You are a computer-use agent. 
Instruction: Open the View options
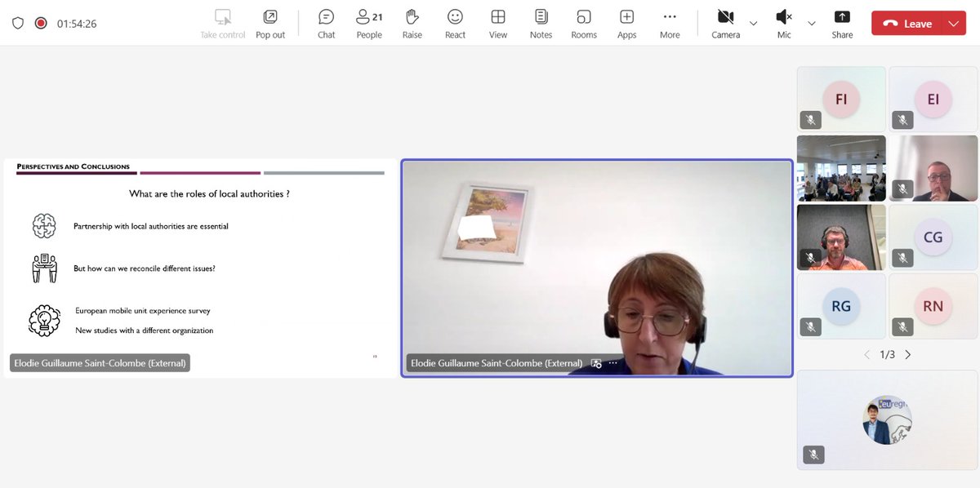coord(498,22)
